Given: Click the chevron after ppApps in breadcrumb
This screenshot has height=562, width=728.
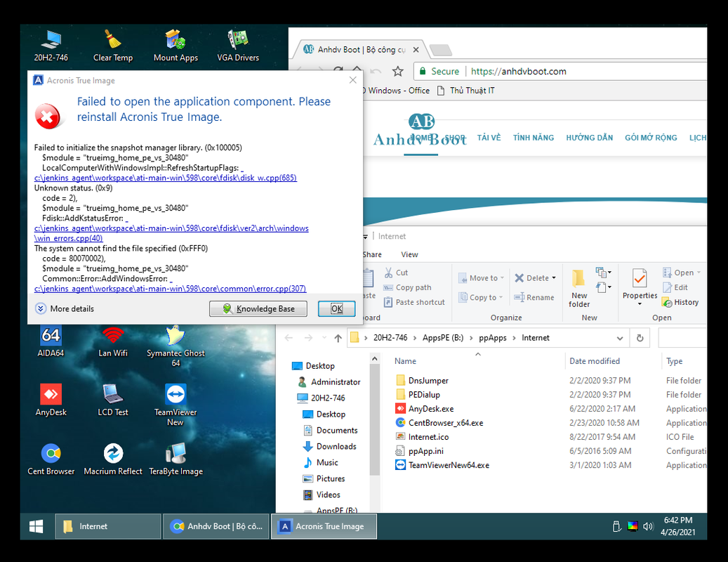Looking at the screenshot, I should click(514, 338).
